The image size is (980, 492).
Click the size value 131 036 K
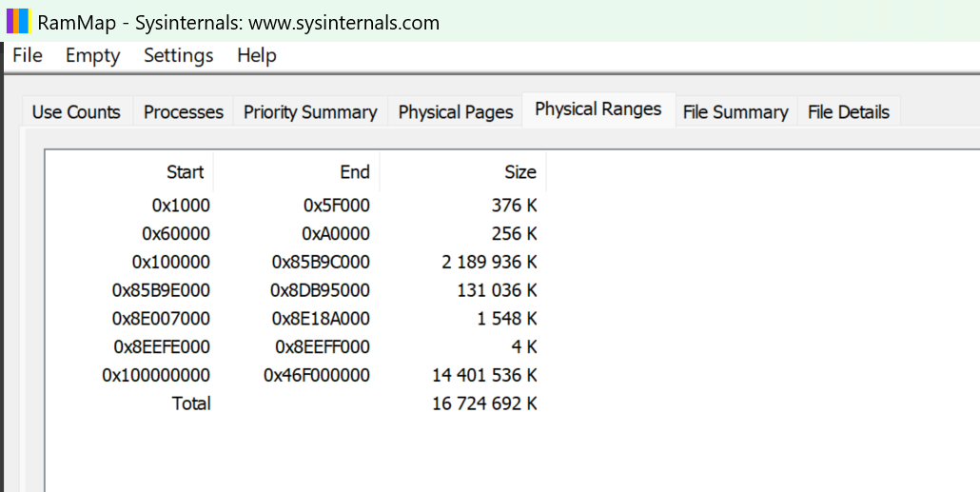pos(498,290)
